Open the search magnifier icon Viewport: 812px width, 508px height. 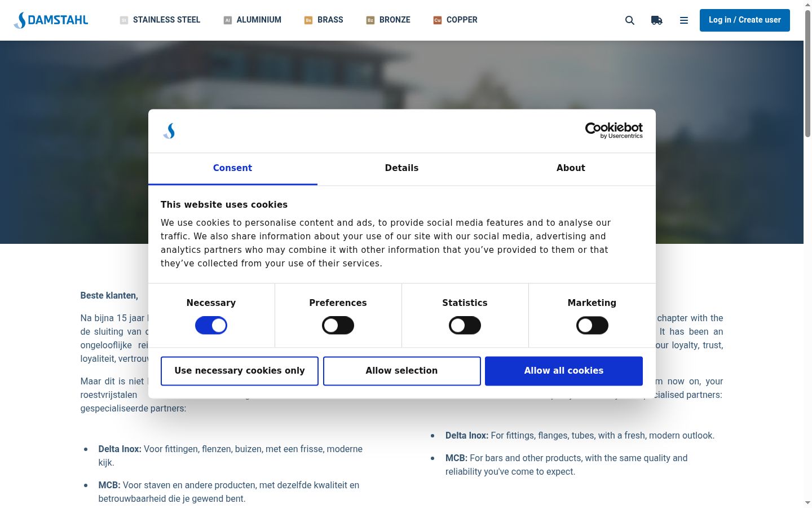630,20
